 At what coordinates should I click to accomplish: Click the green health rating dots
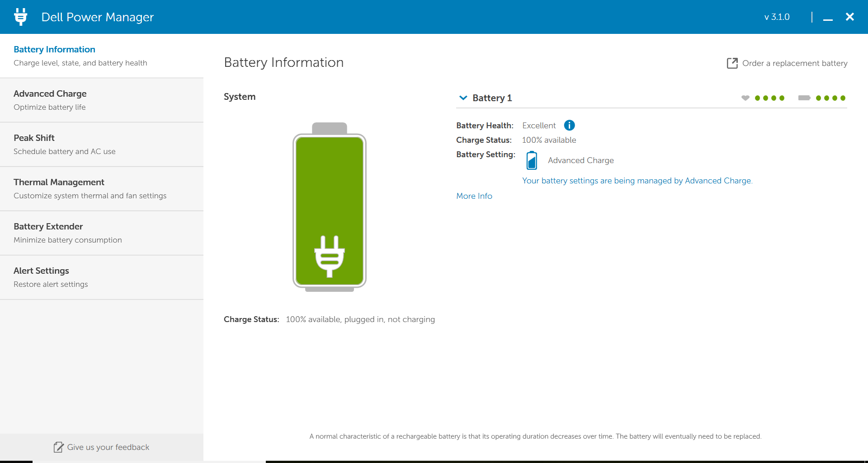[x=769, y=98]
